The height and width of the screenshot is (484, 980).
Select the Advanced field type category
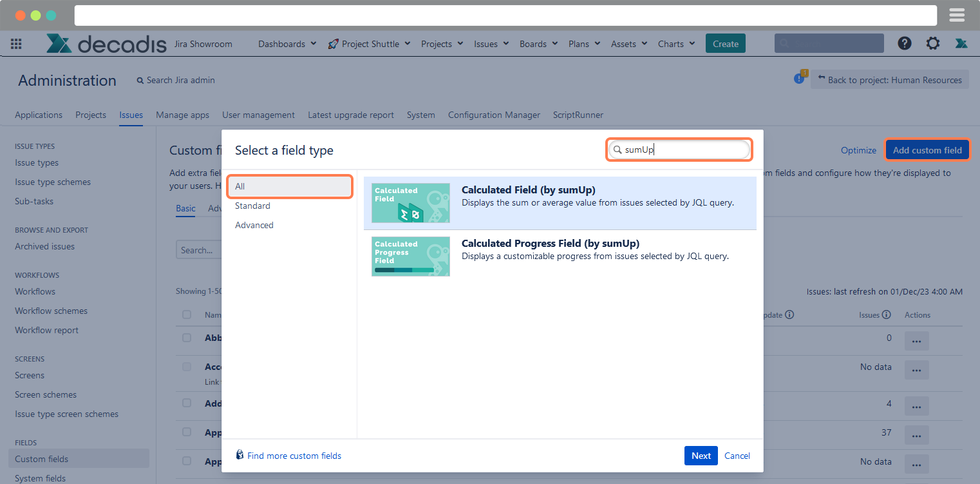(254, 225)
